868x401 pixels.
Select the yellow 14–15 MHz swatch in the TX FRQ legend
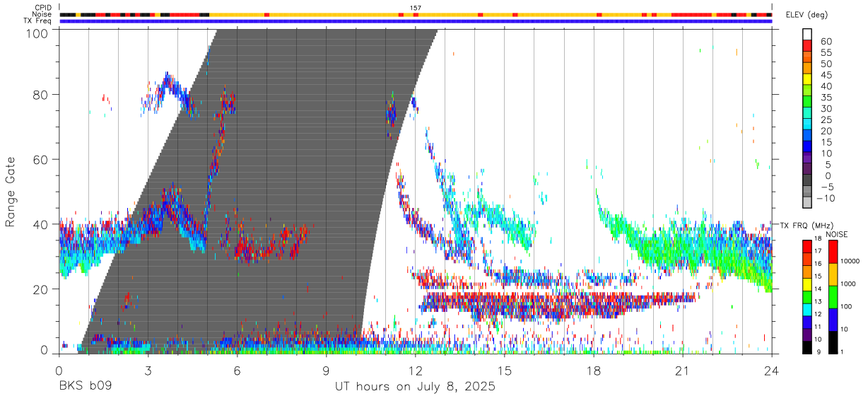pyautogui.click(x=807, y=284)
